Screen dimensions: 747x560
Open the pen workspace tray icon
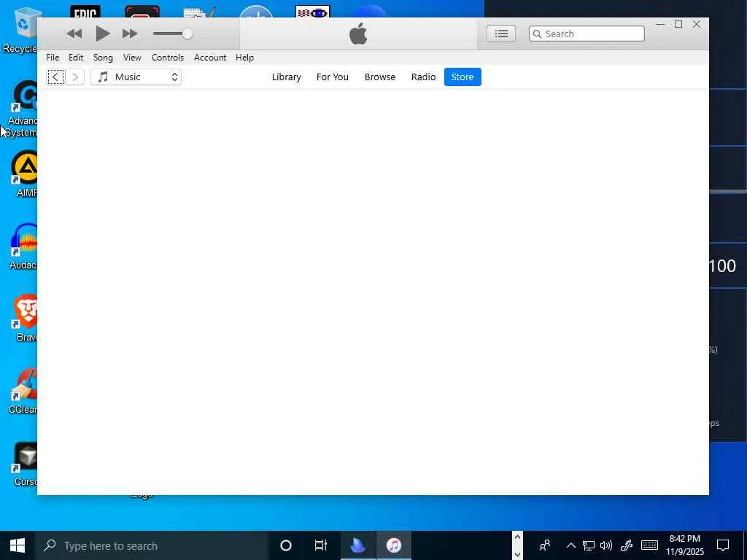tap(627, 545)
